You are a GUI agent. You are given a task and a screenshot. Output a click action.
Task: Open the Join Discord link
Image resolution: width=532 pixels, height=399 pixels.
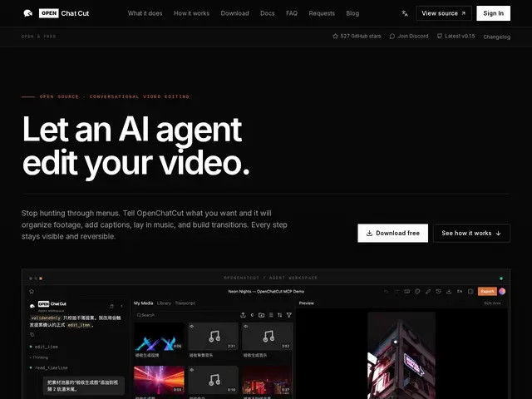coord(409,36)
